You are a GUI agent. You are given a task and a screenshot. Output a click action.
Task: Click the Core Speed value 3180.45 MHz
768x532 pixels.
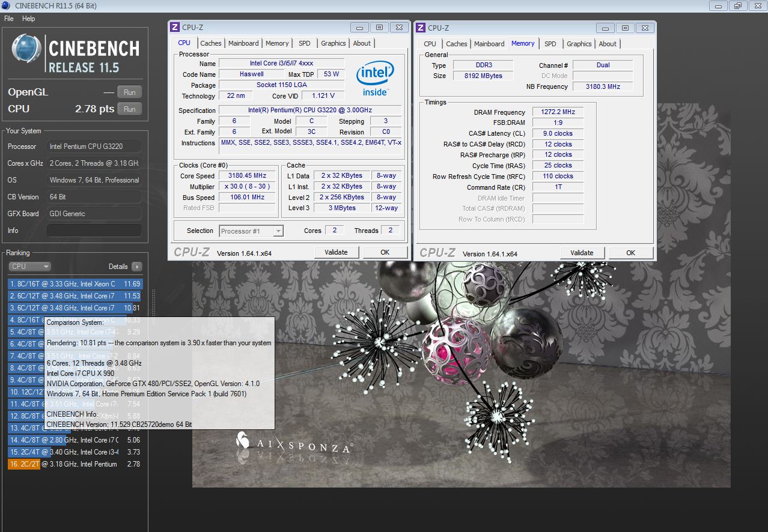[x=247, y=176]
